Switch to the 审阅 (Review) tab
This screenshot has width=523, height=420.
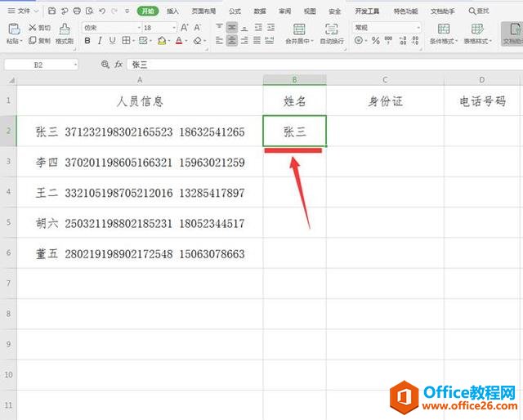(x=285, y=11)
